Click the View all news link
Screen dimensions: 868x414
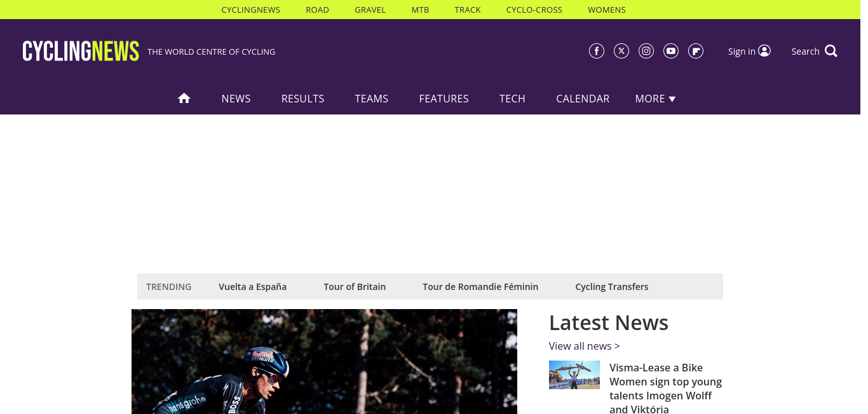[x=585, y=346]
